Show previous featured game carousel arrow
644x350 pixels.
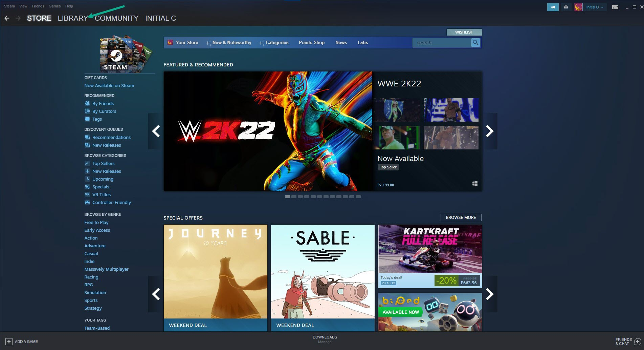tap(156, 131)
